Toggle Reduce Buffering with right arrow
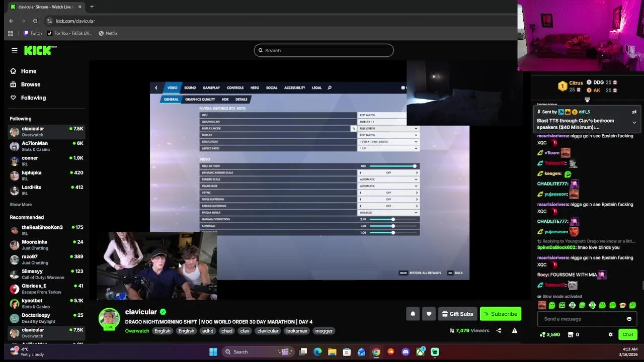 tap(417, 206)
